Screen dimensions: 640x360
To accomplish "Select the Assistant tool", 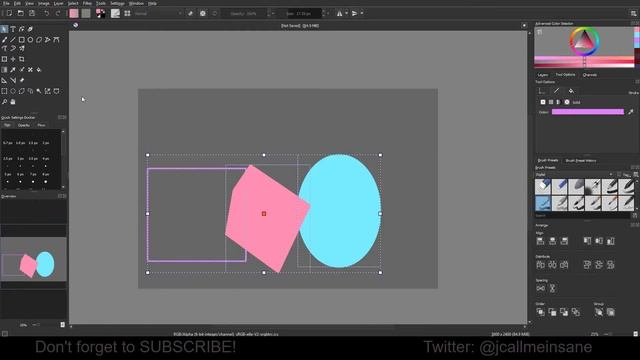I will pos(4,80).
